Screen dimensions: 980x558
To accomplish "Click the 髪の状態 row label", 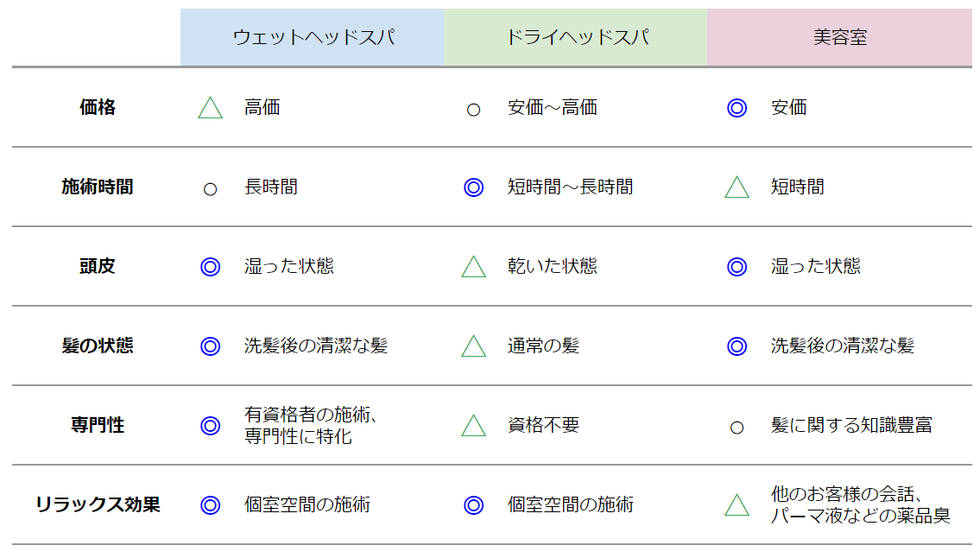I will [97, 346].
